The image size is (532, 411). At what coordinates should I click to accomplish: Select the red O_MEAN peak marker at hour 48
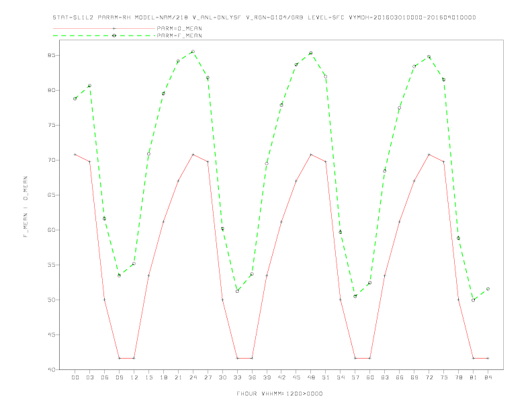[311, 154]
